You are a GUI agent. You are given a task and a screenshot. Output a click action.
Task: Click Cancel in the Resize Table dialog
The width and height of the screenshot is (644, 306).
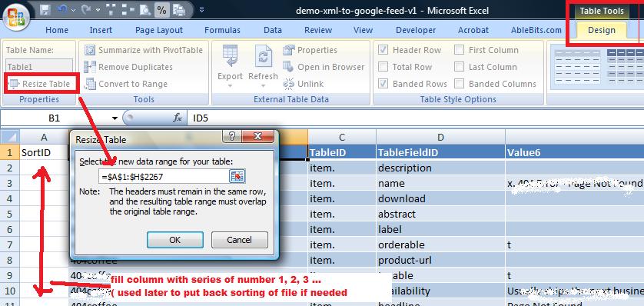[240, 240]
